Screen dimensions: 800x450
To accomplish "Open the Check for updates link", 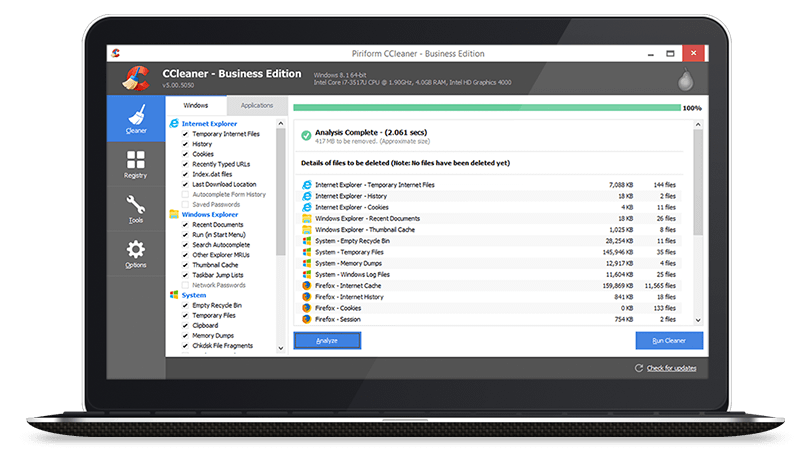I will point(671,368).
